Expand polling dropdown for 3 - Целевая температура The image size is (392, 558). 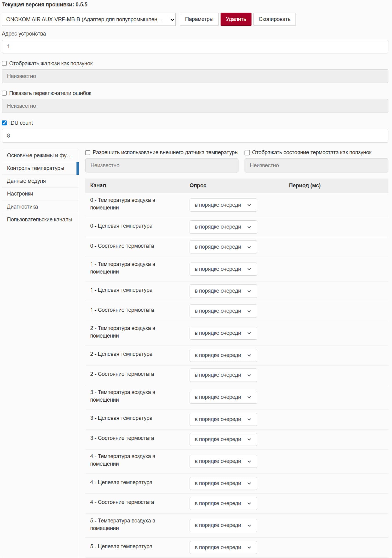pos(223,419)
